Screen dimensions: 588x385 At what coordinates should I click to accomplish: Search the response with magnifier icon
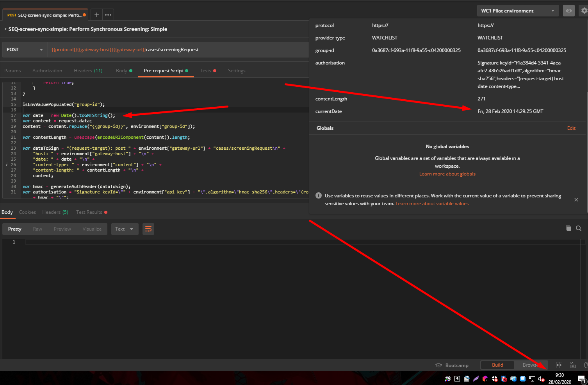pyautogui.click(x=579, y=228)
